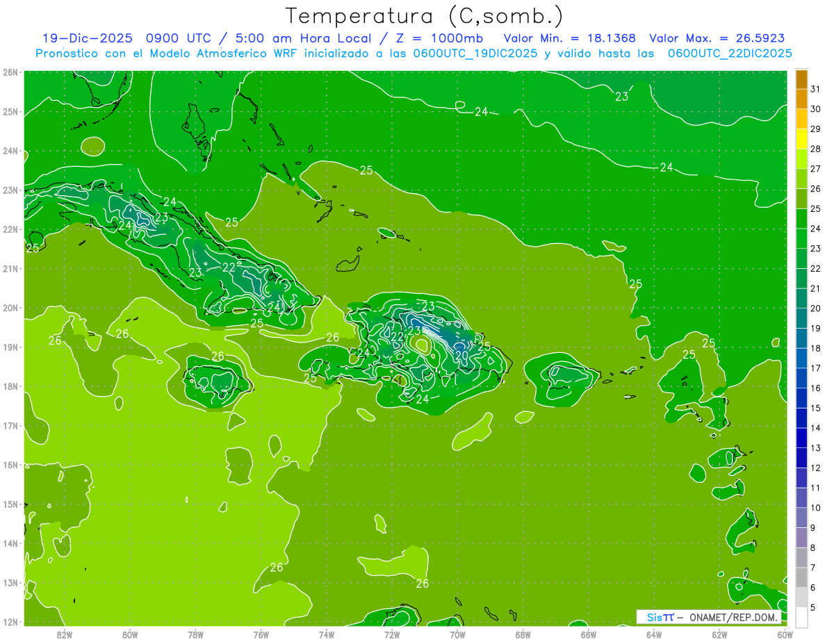Click the "82W" longitude axis label
This screenshot has width=834, height=644.
pos(64,634)
